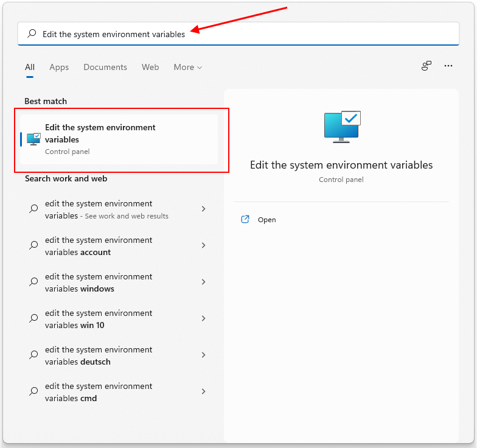Select the Web filter tab
This screenshot has width=477, height=448.
point(150,67)
